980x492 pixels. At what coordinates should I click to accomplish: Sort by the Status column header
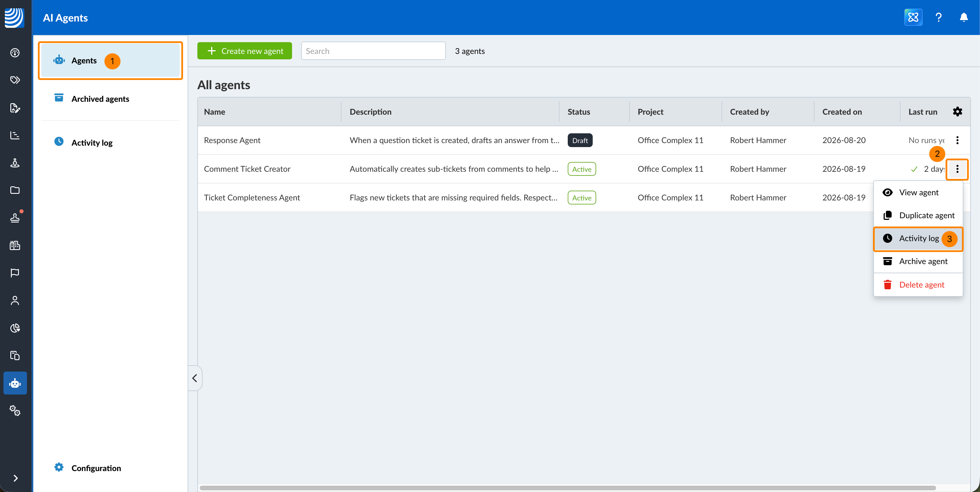(579, 112)
